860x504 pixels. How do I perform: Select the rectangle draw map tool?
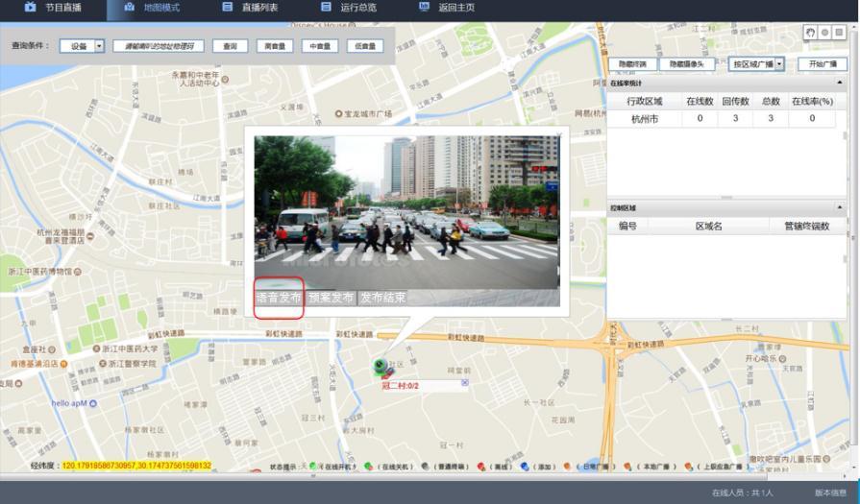click(x=839, y=33)
